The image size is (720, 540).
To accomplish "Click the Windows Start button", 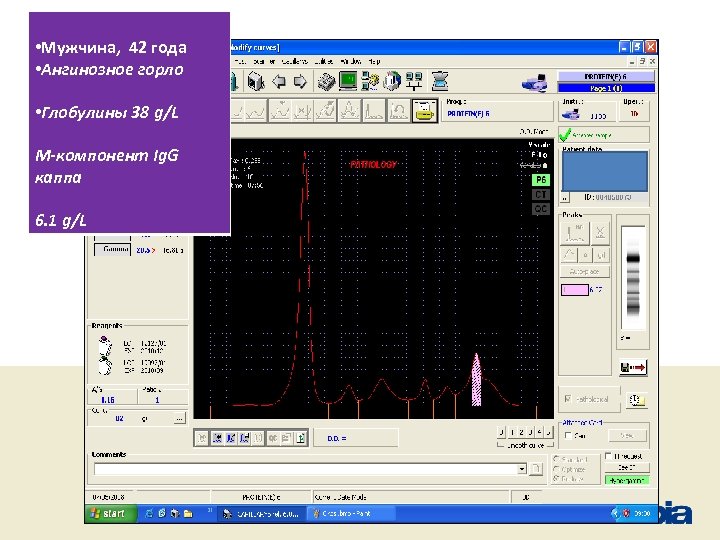I will [x=109, y=513].
